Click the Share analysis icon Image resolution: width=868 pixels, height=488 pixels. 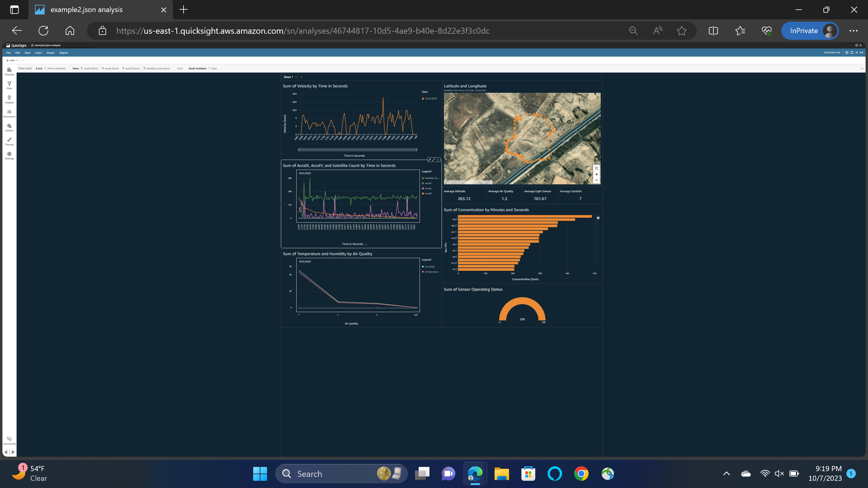(857, 52)
